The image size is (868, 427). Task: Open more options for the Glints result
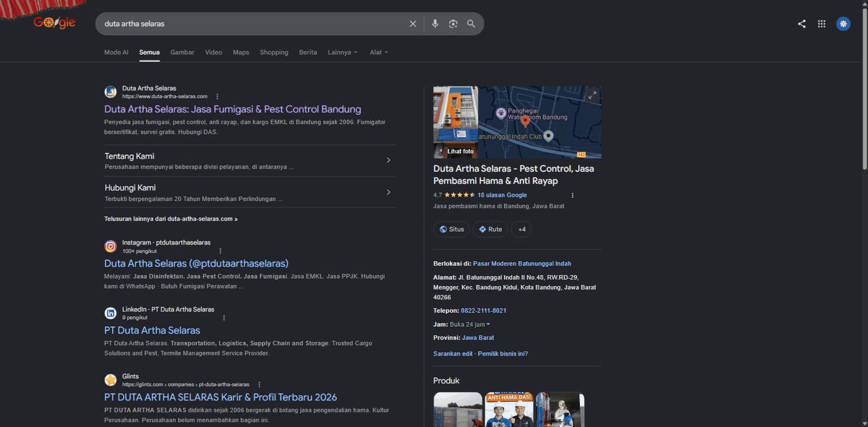(259, 384)
